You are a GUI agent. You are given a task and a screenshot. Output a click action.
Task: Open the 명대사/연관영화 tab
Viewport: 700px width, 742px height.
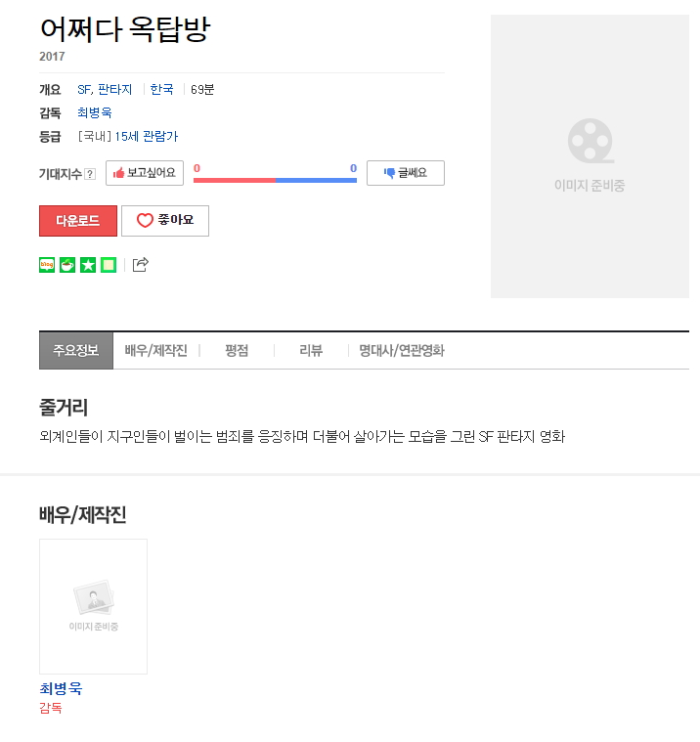[402, 351]
